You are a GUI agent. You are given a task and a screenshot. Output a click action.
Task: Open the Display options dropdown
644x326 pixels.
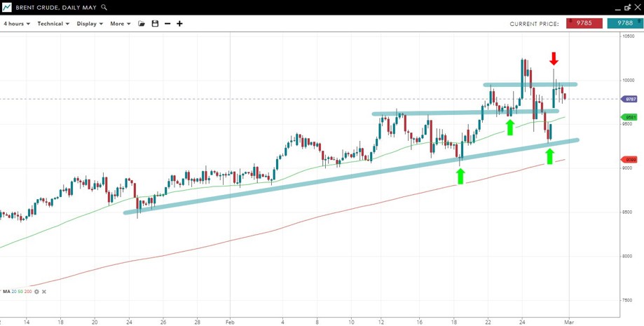[90, 24]
